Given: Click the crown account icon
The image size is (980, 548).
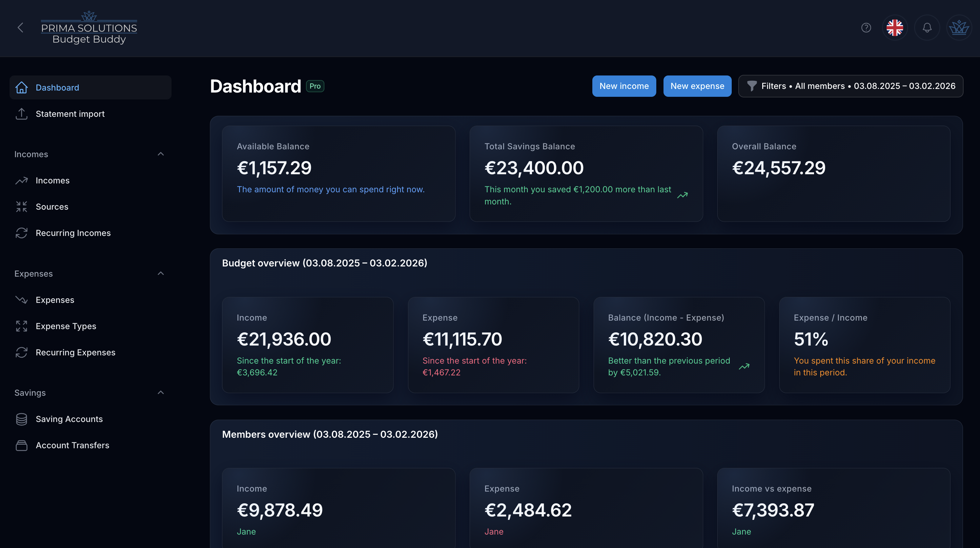Looking at the screenshot, I should 959,28.
